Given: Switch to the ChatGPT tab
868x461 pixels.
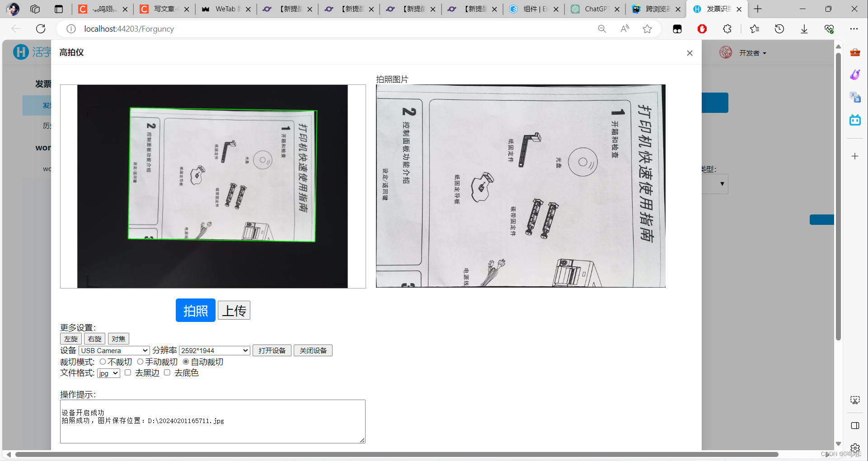Looking at the screenshot, I should click(595, 9).
